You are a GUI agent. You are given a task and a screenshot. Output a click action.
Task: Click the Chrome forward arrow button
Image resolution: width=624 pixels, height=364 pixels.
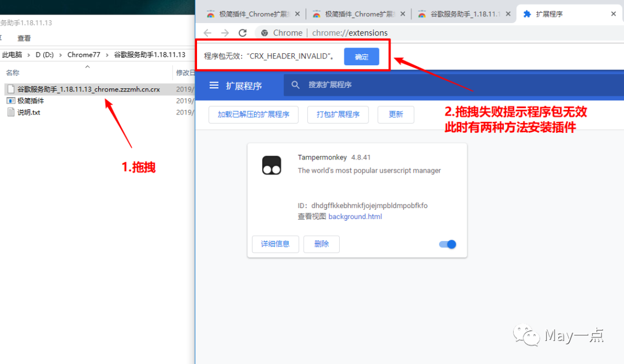[225, 32]
